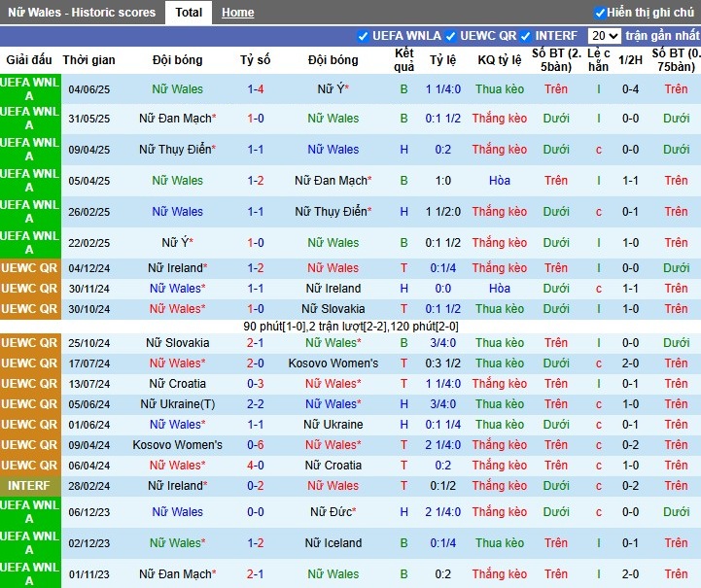701x588 pixels.
Task: Click handicap 1 1/4:0 in 04/06/25 row
Action: 443,89
